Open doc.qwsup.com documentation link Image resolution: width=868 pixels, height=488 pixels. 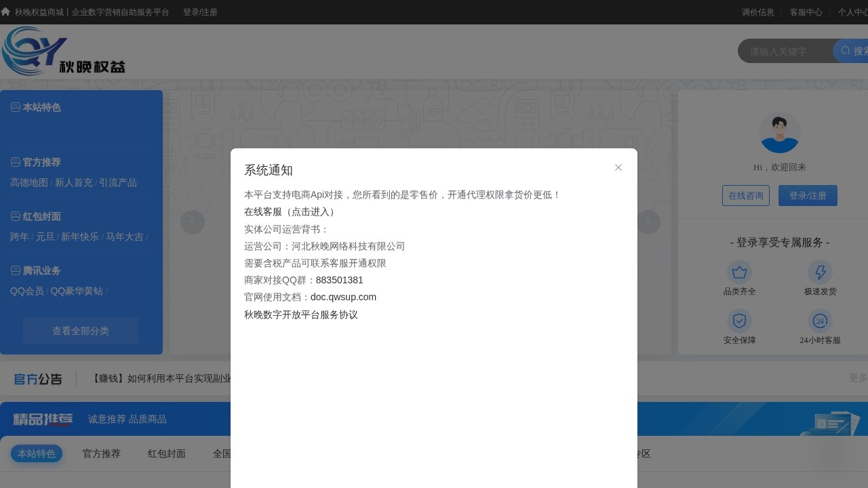[x=343, y=297]
